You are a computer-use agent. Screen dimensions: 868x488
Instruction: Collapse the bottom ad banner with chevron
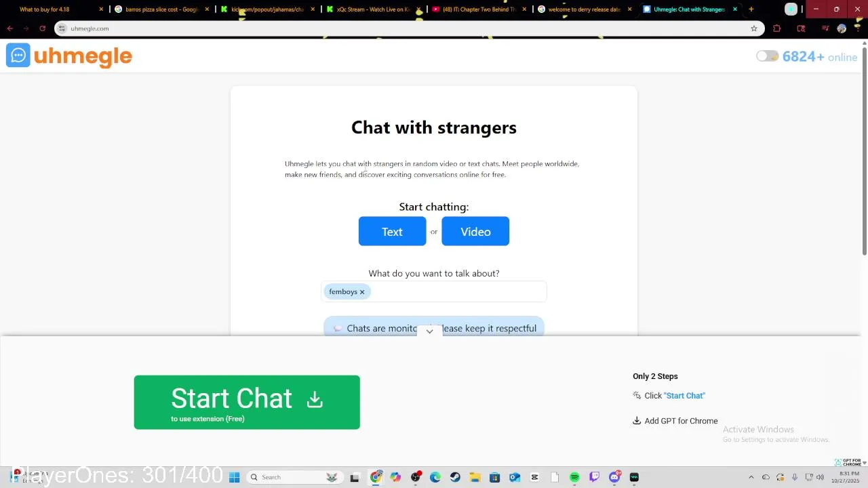pos(429,331)
